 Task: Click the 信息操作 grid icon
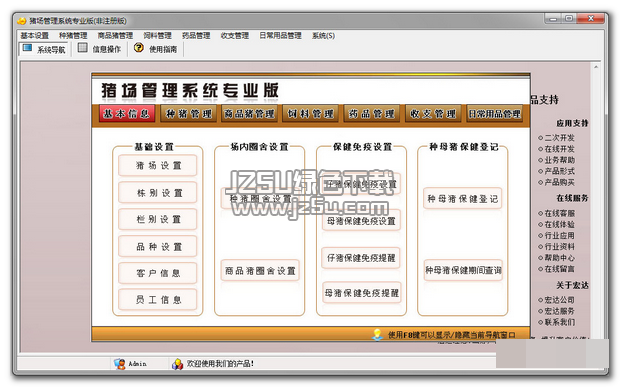click(82, 48)
